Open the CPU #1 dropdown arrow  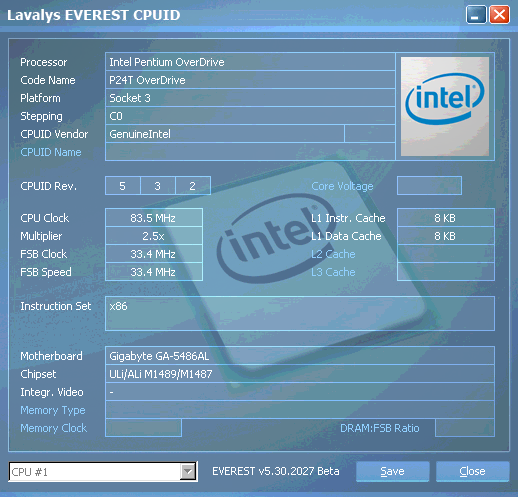[x=188, y=471]
